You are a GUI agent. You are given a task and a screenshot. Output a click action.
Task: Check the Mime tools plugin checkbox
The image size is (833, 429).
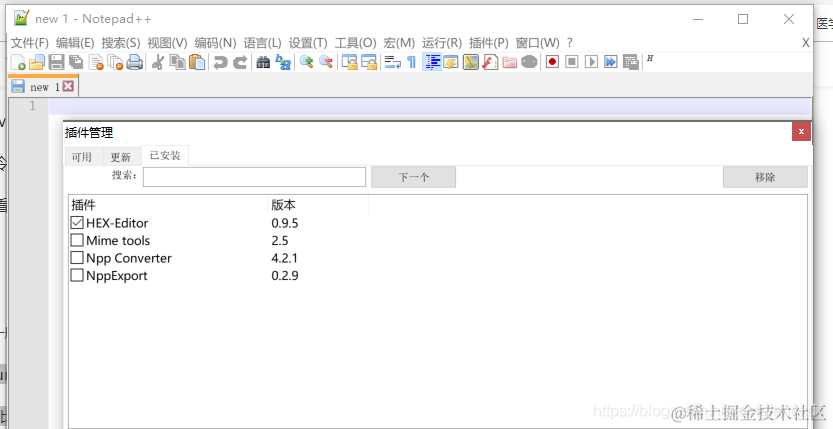click(77, 241)
